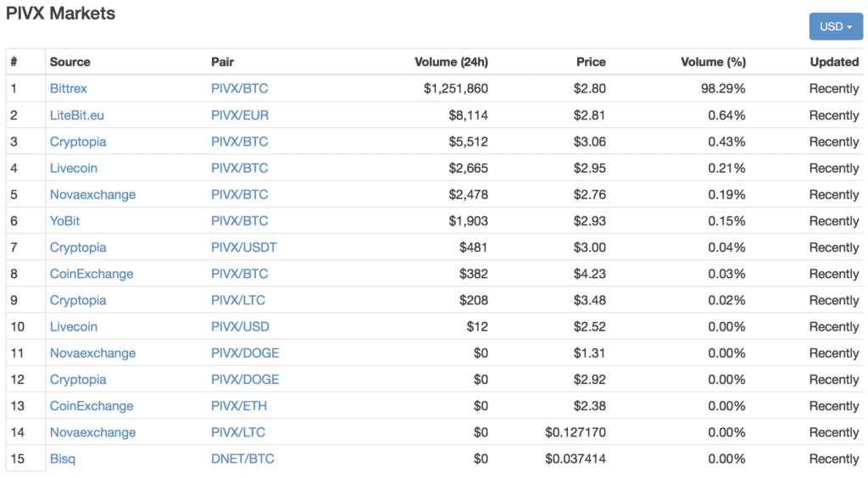Open the PIVX/USD pair link
This screenshot has height=478, width=868.
click(240, 326)
